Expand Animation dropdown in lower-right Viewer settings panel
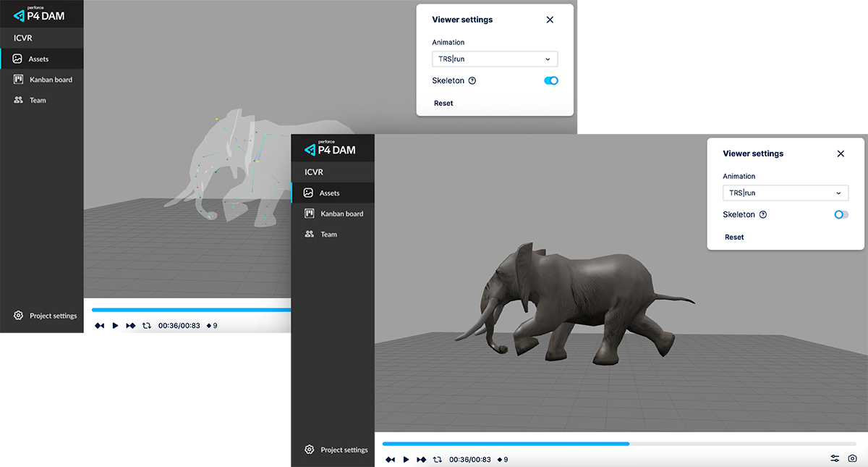 [786, 193]
